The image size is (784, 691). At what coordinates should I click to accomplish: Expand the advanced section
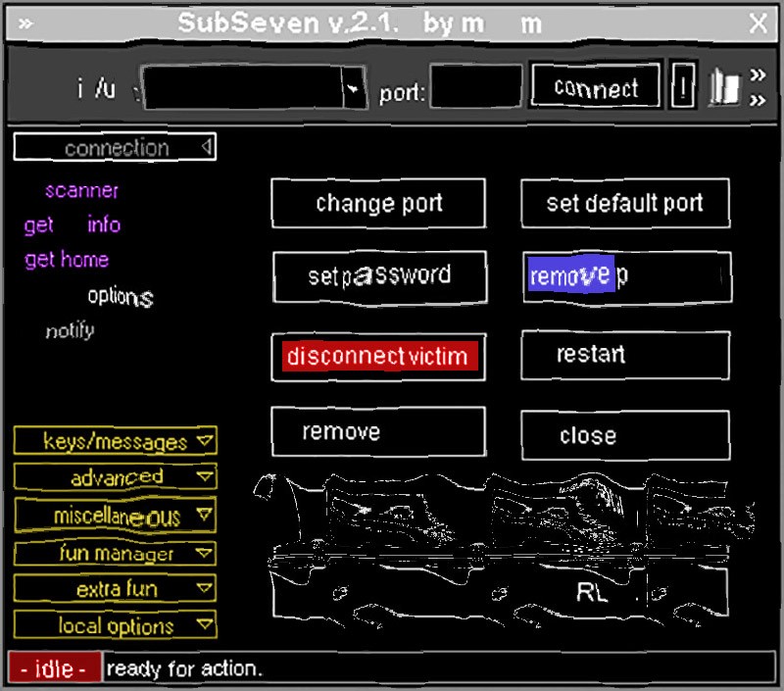[115, 476]
